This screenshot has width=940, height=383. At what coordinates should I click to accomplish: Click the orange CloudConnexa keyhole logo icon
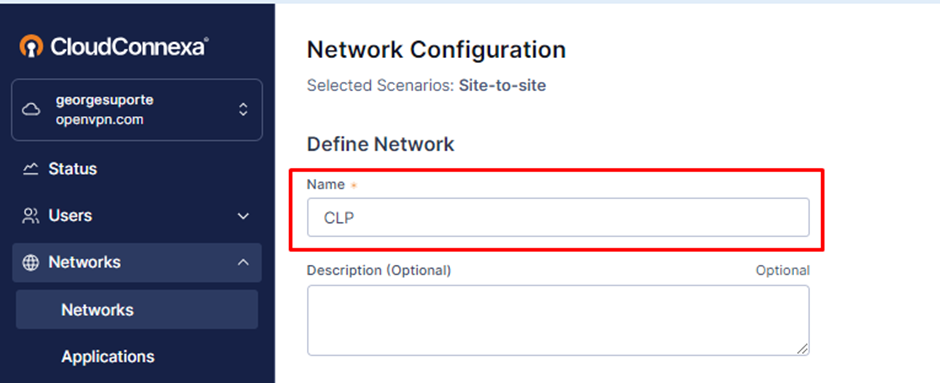[31, 47]
